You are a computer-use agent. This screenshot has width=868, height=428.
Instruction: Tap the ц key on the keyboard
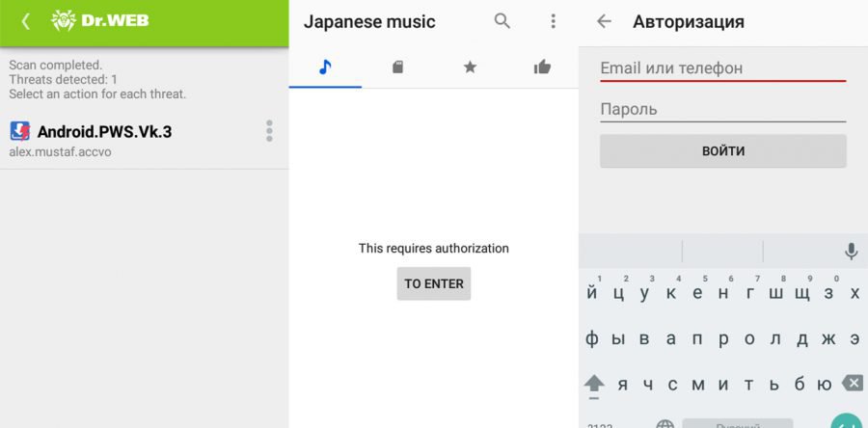coord(618,293)
